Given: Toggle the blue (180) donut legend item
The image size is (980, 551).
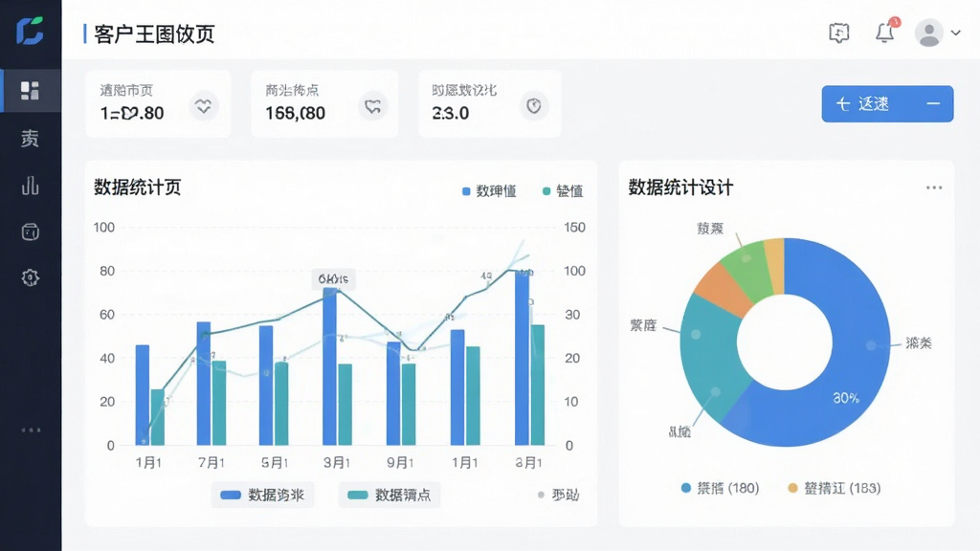Looking at the screenshot, I should [x=720, y=488].
